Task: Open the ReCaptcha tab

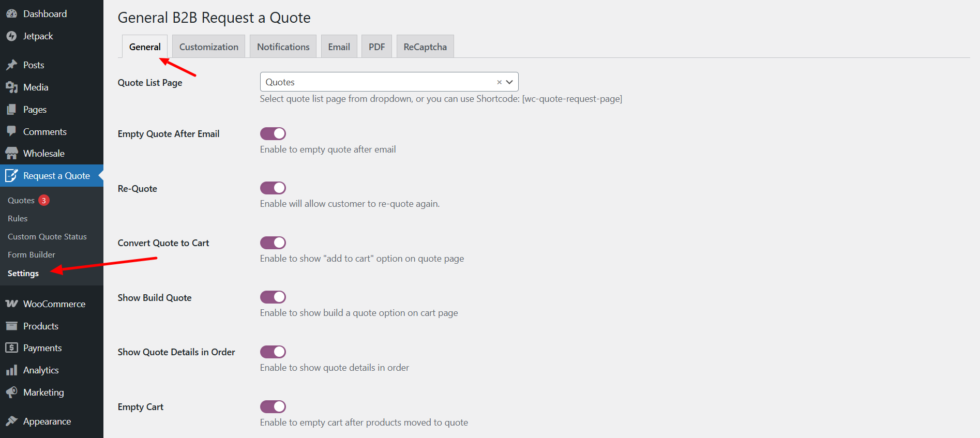Action: (x=425, y=47)
